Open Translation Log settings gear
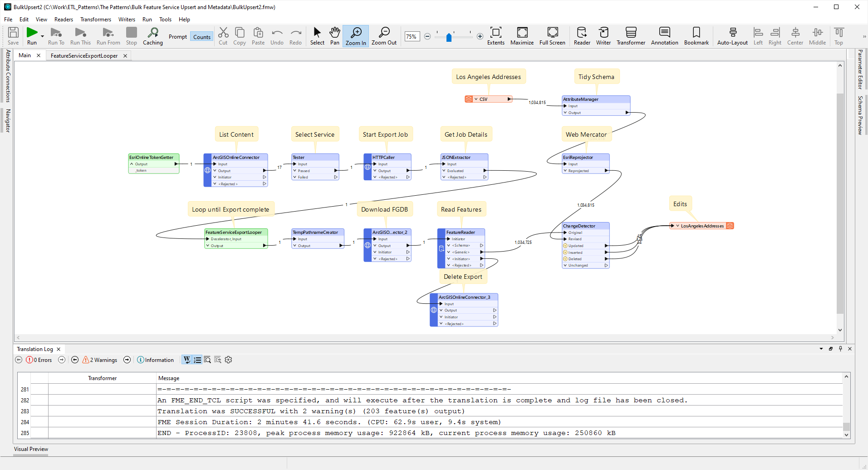The height and width of the screenshot is (470, 868). tap(228, 360)
